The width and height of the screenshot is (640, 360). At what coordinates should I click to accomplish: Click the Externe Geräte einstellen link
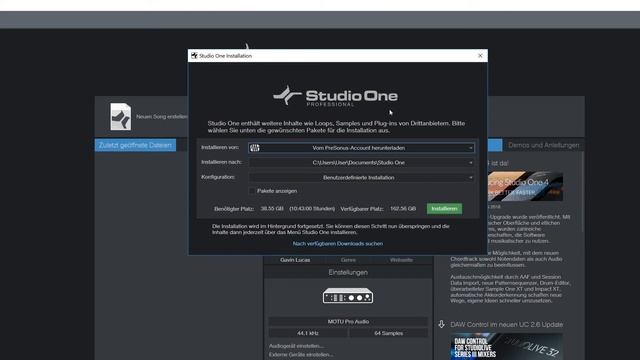coord(301,355)
